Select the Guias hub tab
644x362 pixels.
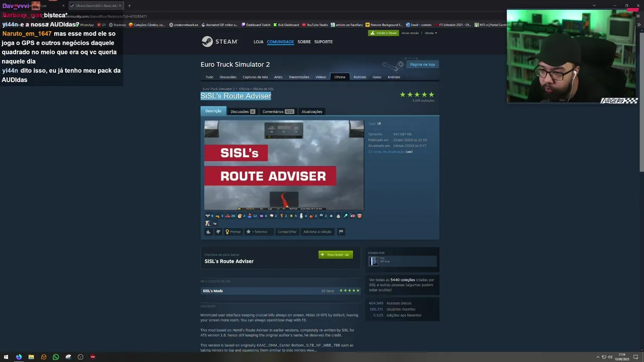(377, 77)
